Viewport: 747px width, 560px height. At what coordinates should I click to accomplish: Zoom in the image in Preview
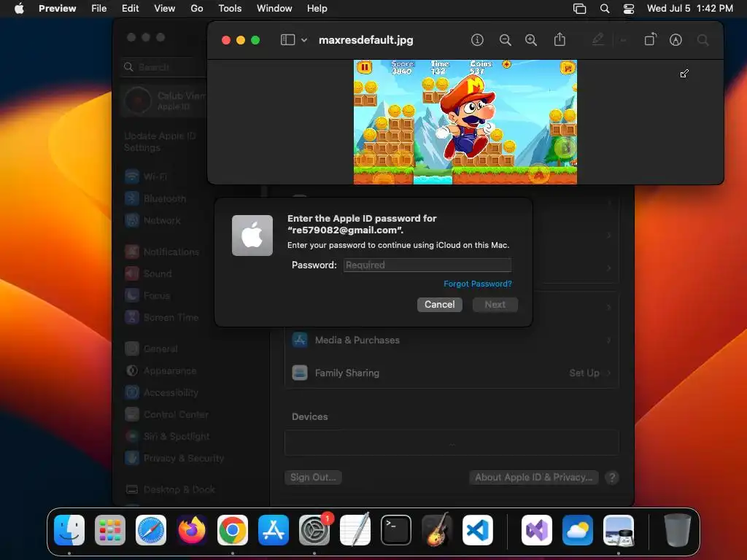(x=531, y=40)
